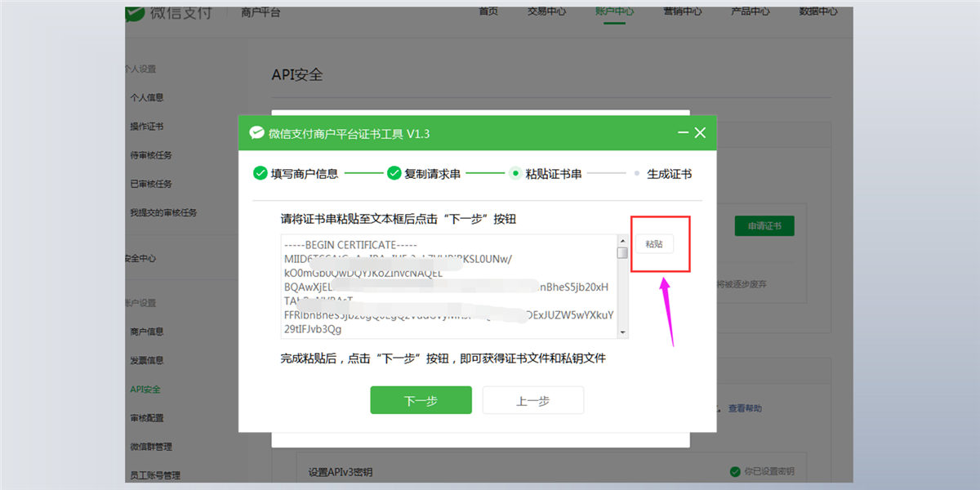Click the scroll-up arrow of the certificate box
The image size is (980, 490).
(622, 240)
